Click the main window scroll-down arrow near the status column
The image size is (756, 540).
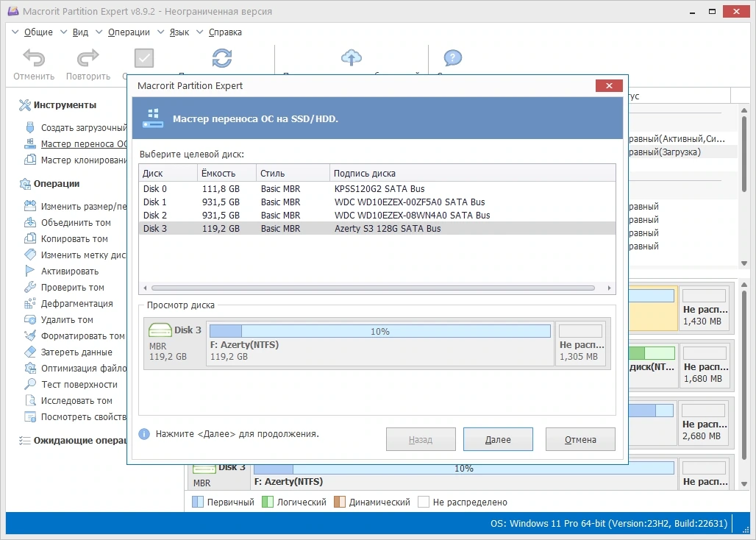744,263
